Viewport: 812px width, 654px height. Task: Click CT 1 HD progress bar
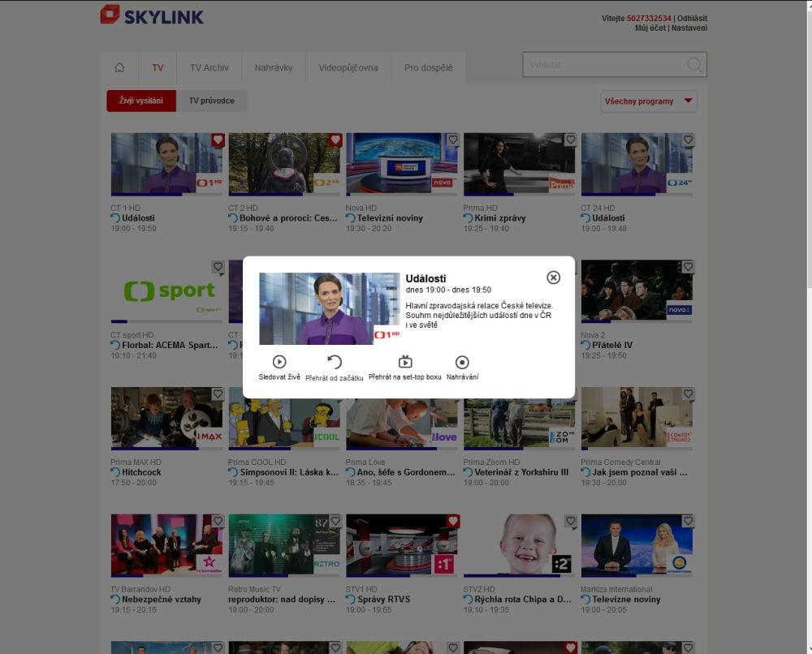point(166,195)
